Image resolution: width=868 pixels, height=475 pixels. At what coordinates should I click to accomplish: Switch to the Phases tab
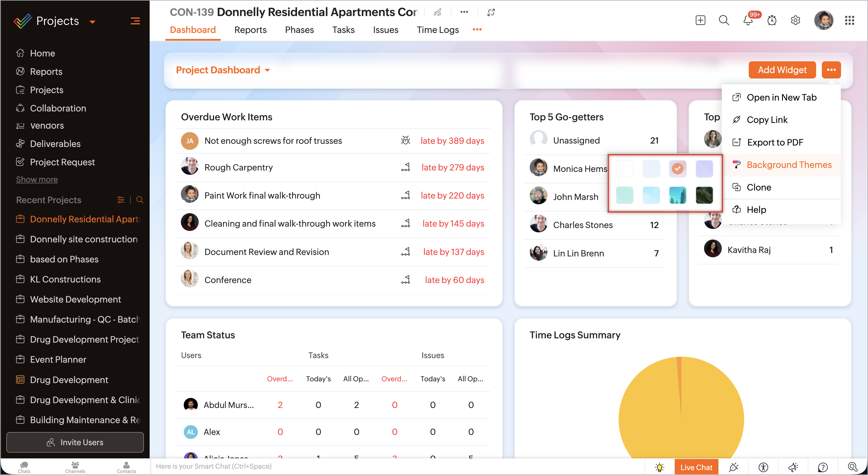click(x=299, y=30)
